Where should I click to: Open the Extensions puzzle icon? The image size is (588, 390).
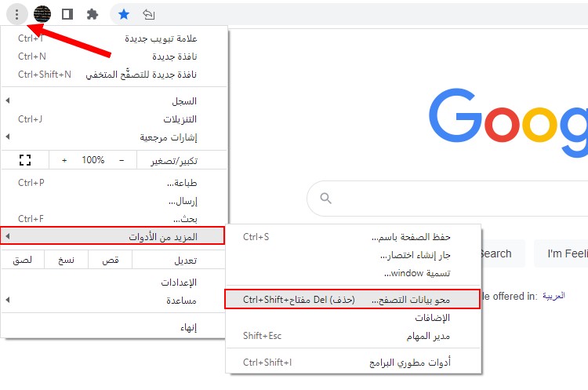(x=93, y=14)
